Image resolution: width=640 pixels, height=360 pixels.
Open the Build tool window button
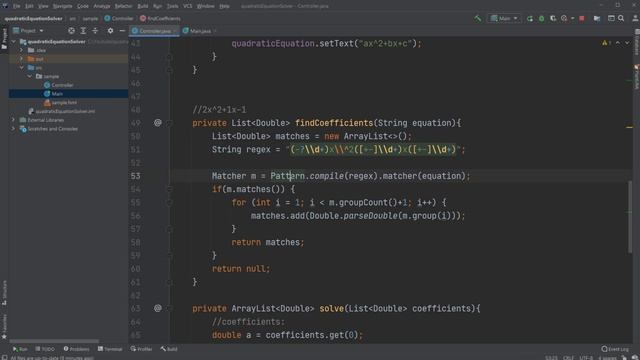[169, 349]
